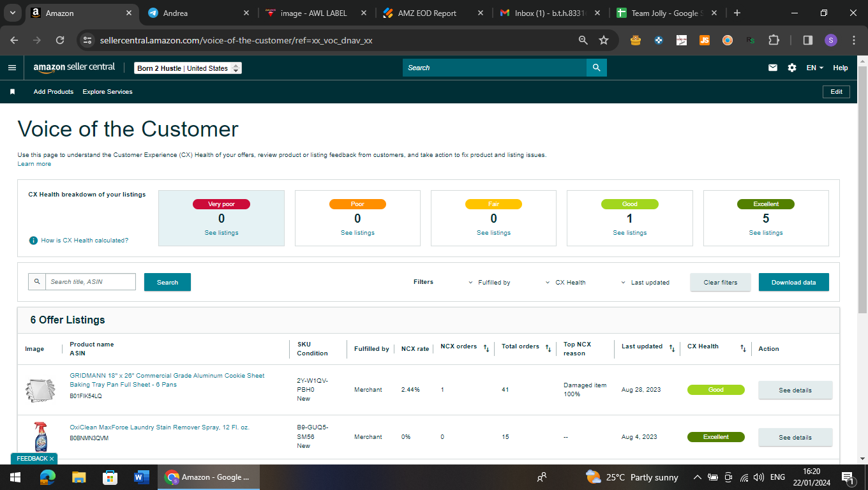This screenshot has height=490, width=868.
Task: Switch to the Team Jolly Google Sheets tab
Action: pyautogui.click(x=668, y=13)
